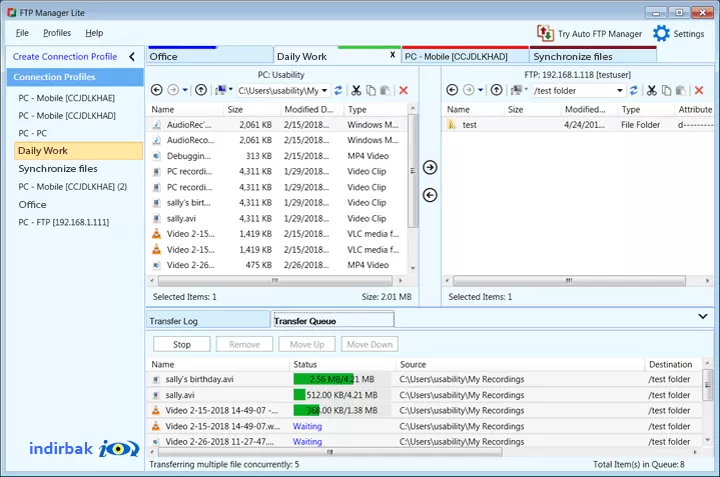Image resolution: width=720 pixels, height=477 pixels.
Task: Go up one folder in the PC pane
Action: coord(201,90)
